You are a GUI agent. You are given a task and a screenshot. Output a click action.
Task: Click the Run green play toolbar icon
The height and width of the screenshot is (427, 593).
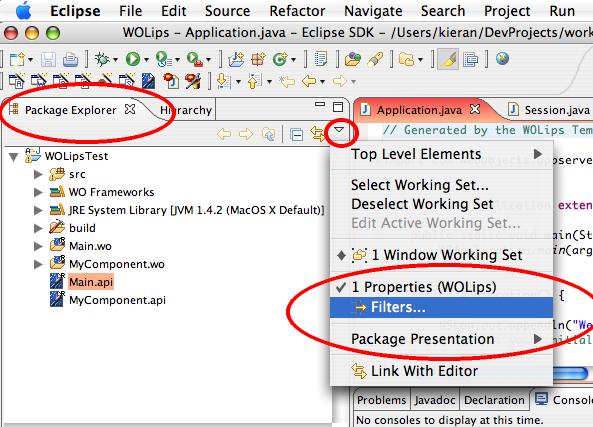pyautogui.click(x=133, y=59)
